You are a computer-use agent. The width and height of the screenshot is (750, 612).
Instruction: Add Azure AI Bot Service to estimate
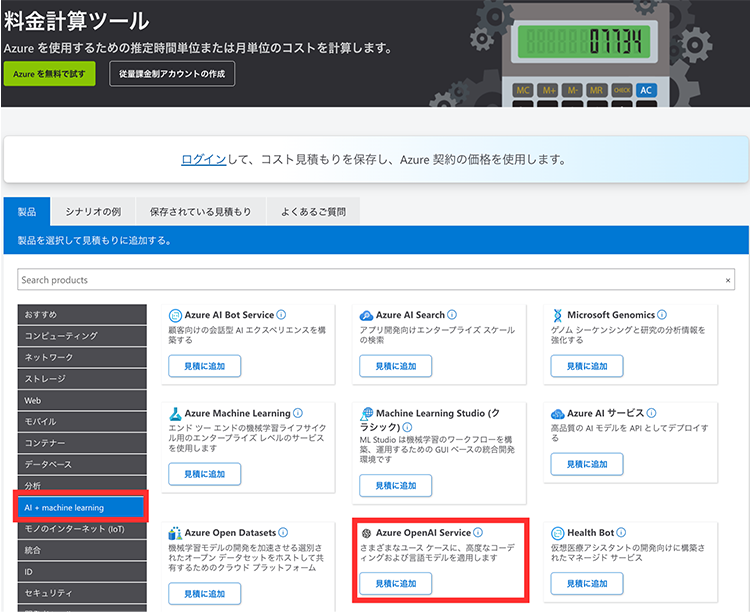pyautogui.click(x=205, y=366)
